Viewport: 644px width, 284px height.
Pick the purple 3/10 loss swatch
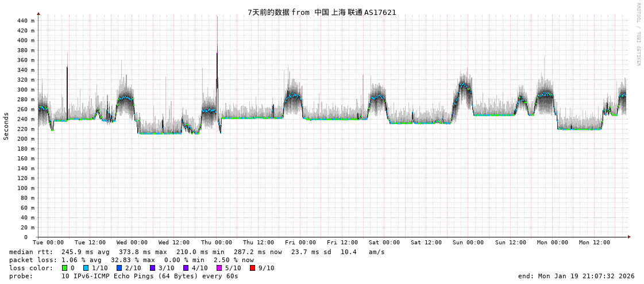pyautogui.click(x=152, y=268)
